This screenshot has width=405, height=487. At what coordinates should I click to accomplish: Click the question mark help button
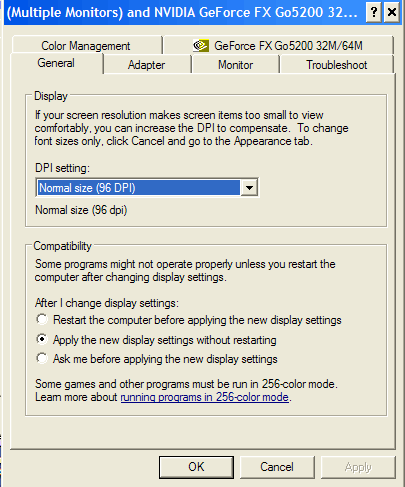(374, 12)
